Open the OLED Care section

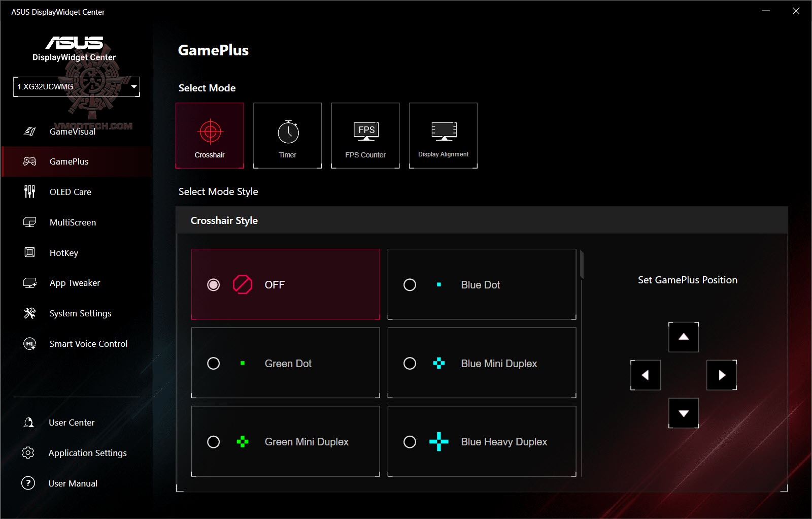tap(71, 192)
